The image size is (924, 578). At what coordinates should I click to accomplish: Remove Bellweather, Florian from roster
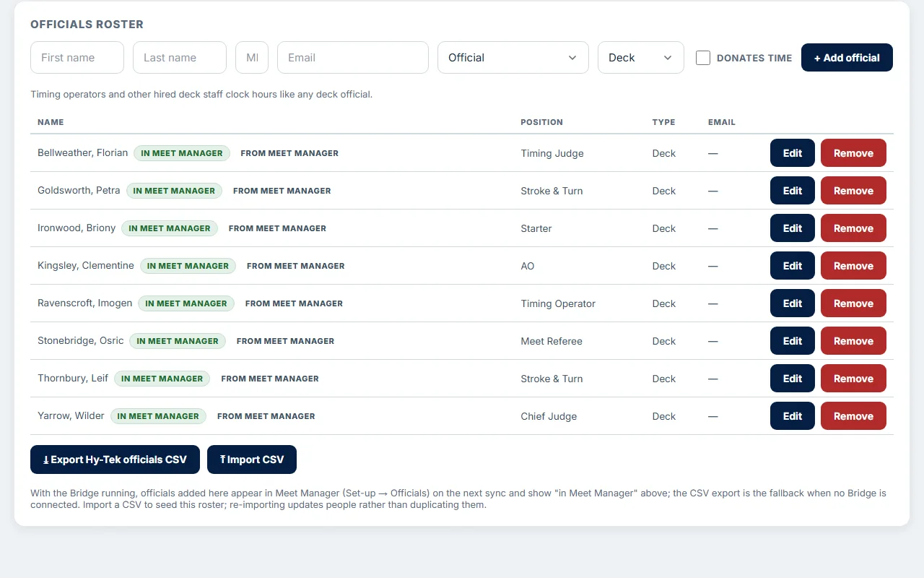point(853,153)
